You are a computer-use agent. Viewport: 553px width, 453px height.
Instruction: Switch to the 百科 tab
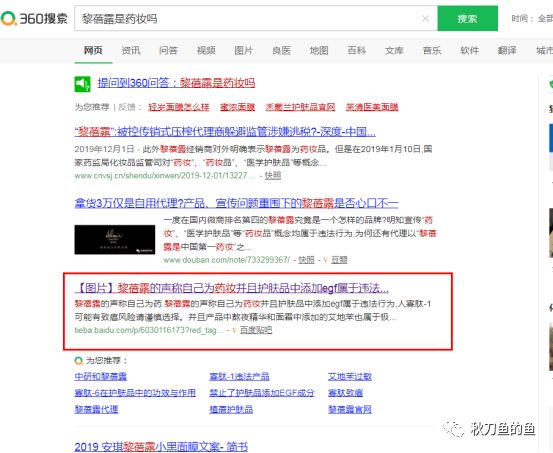pyautogui.click(x=357, y=50)
